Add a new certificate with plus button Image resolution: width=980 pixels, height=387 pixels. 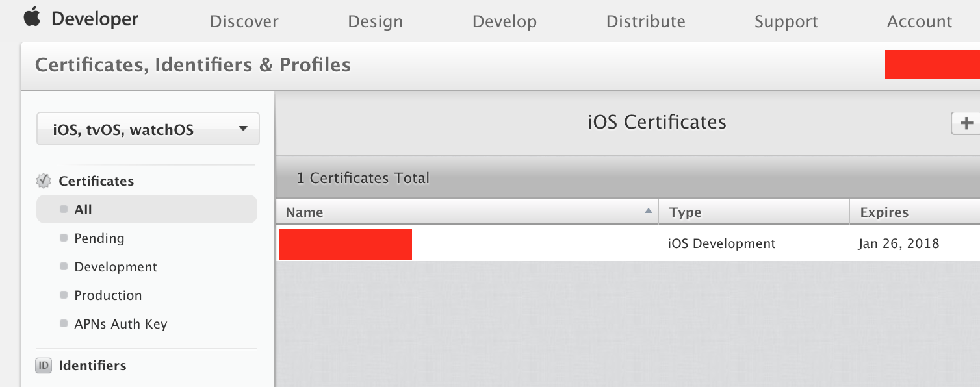[966, 123]
